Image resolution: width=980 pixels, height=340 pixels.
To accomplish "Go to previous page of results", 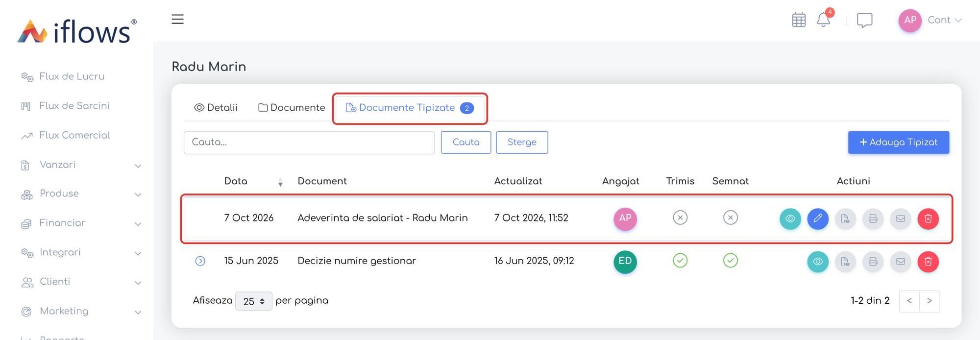I will click(x=909, y=301).
